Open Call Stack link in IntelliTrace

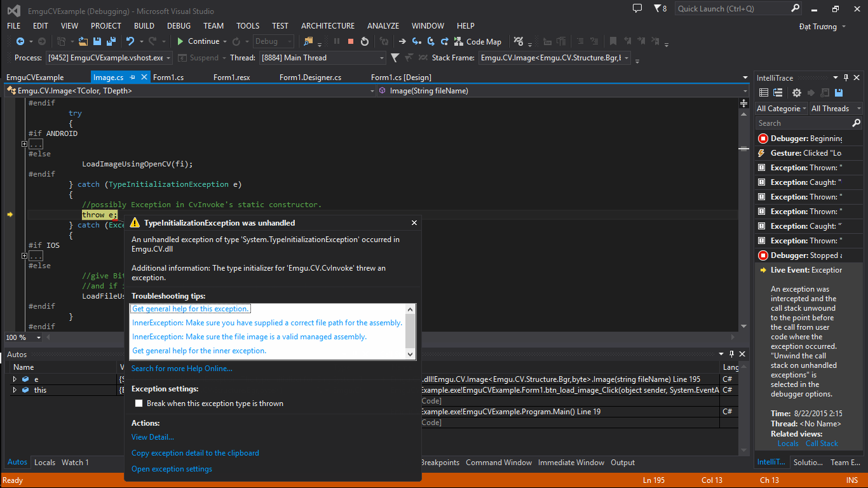(822, 444)
